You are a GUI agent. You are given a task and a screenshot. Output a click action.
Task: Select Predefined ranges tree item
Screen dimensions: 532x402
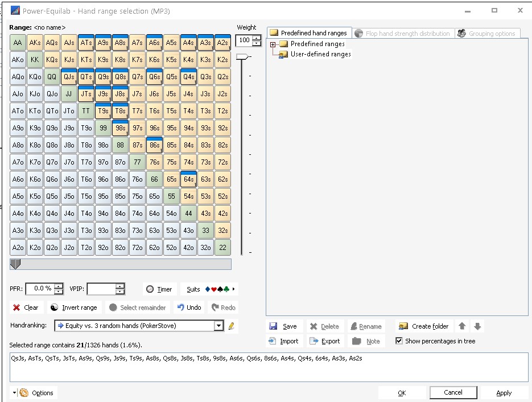point(317,44)
